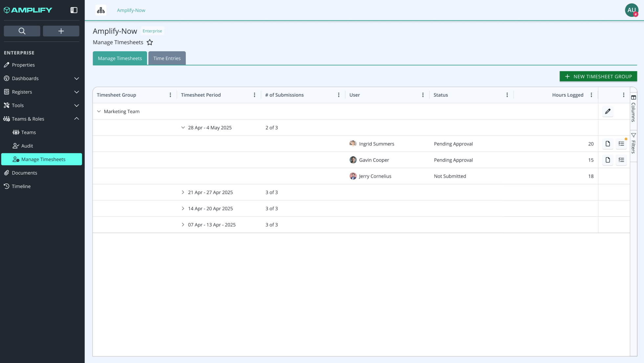This screenshot has height=363, width=644.
Task: Expand the 07 Apr - 13 Apr - 2025 period
Action: pos(183,225)
